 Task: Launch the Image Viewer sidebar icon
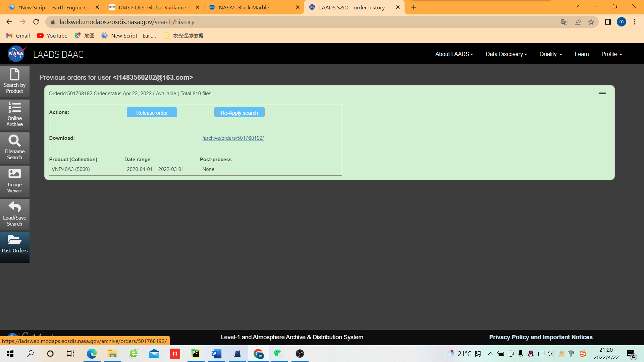pyautogui.click(x=15, y=181)
